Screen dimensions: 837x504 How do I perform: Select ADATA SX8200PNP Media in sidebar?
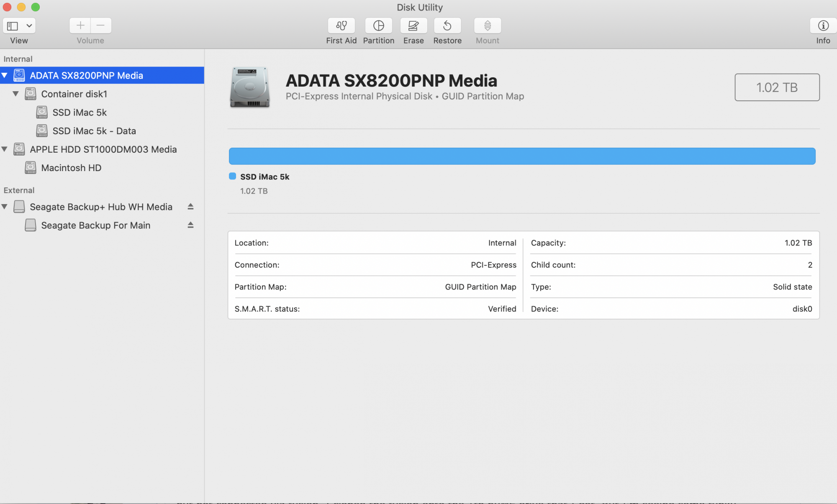tap(102, 75)
